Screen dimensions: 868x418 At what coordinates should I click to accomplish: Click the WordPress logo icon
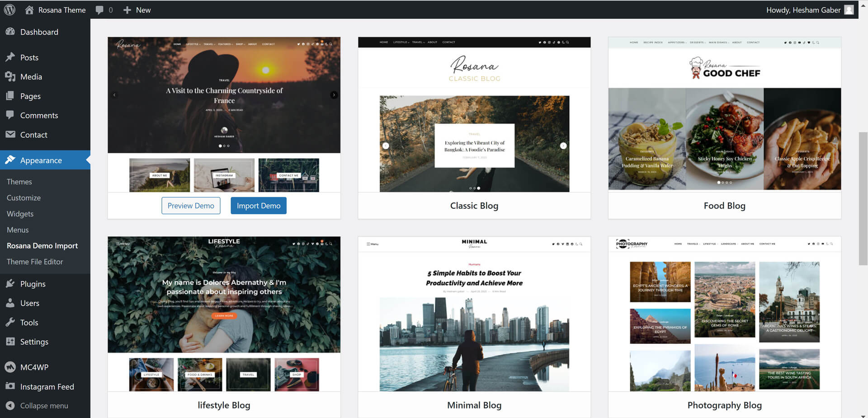coord(9,9)
